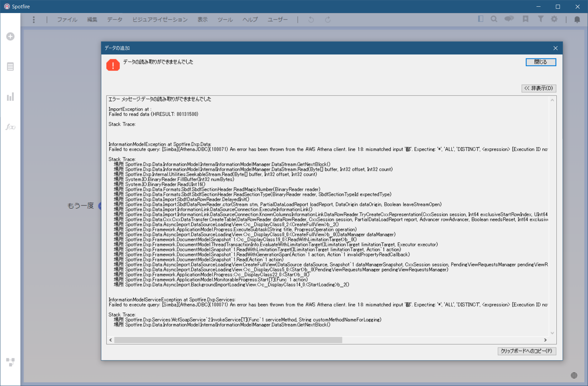Open the data table list icon in sidebar

10,67
